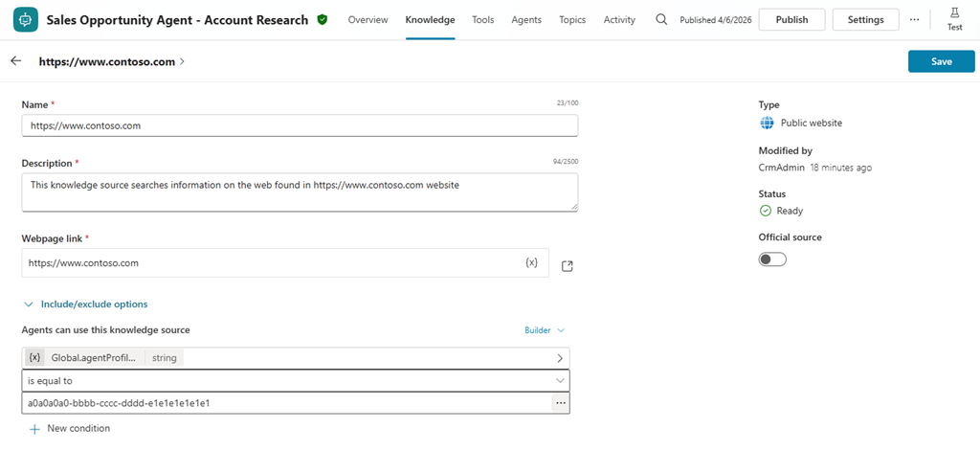Expand the Global.agentProfile variable selector
Screen dimensions: 980x451
[x=560, y=358]
